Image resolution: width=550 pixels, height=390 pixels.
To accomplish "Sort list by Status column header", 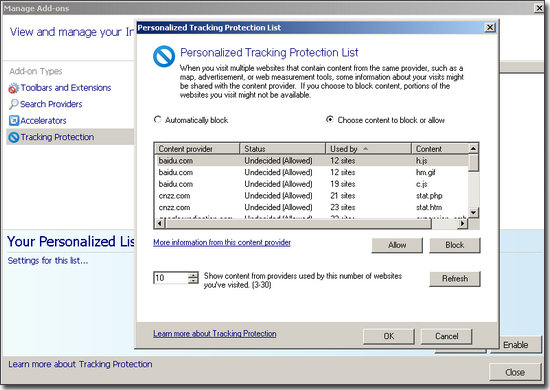I will 283,149.
